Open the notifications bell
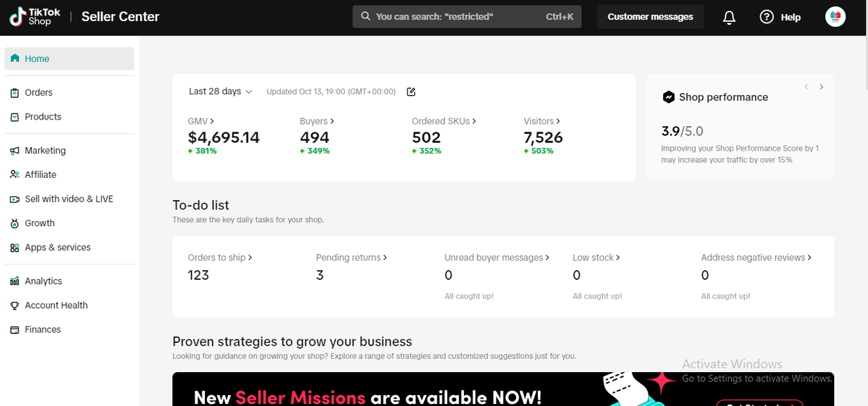 pos(729,18)
